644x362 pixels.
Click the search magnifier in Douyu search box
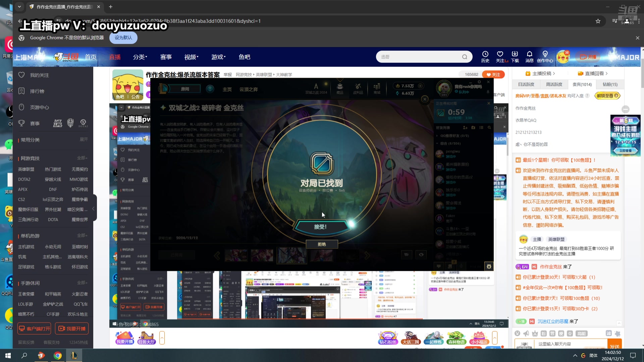(465, 57)
